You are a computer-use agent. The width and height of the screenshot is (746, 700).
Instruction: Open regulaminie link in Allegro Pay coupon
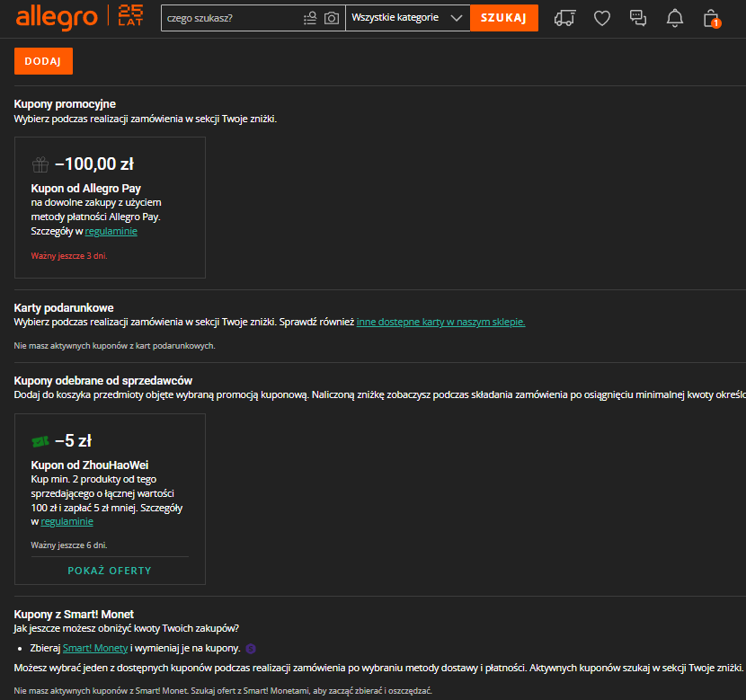[x=111, y=231]
